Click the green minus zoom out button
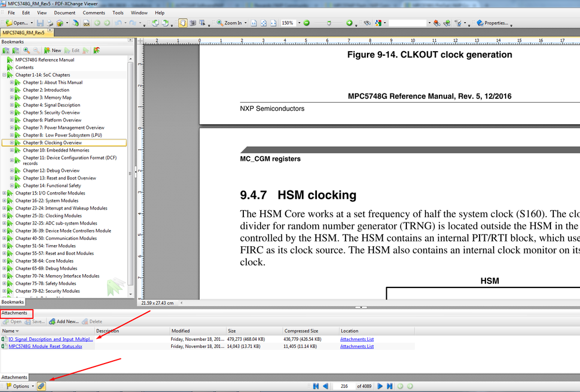 click(307, 23)
